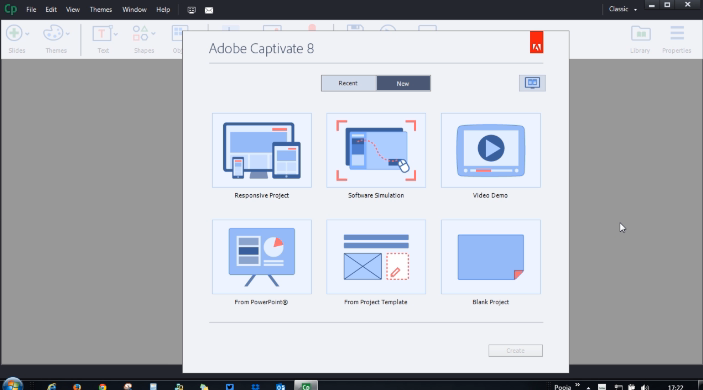Select the Blank Project icon

coord(491,257)
